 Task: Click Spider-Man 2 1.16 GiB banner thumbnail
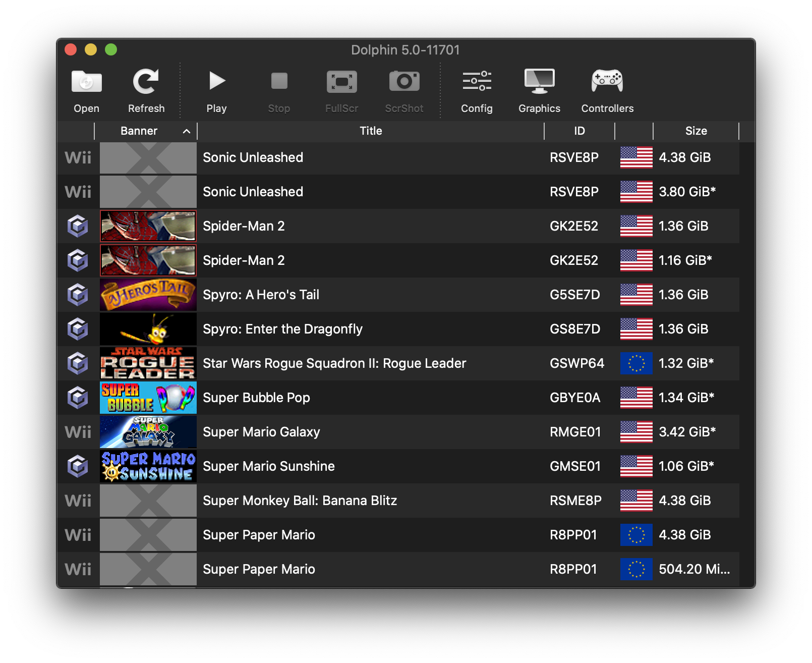(148, 260)
